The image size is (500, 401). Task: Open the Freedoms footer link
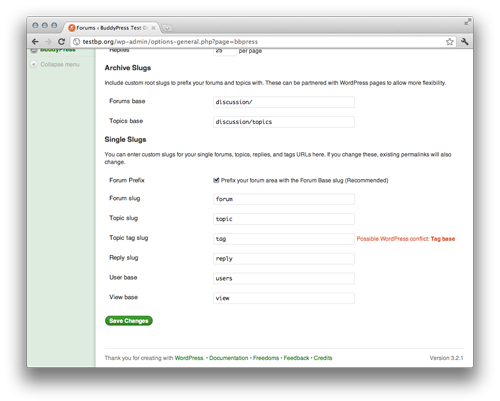coord(266,358)
